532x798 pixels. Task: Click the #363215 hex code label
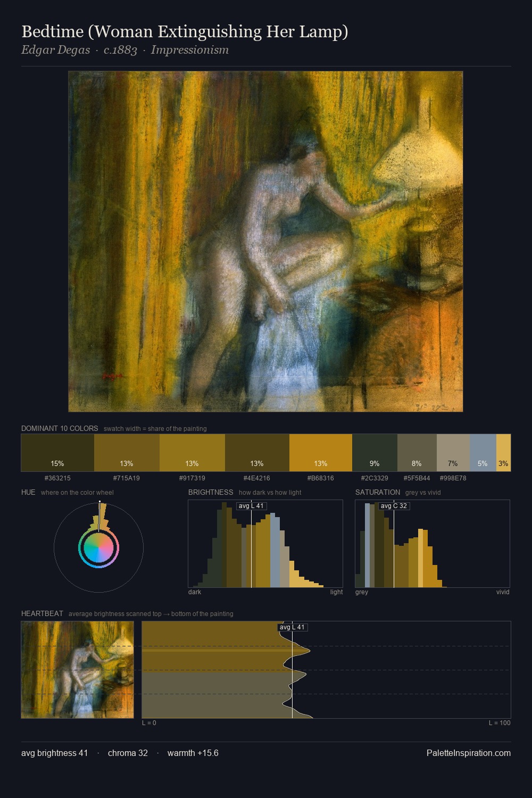[57, 478]
